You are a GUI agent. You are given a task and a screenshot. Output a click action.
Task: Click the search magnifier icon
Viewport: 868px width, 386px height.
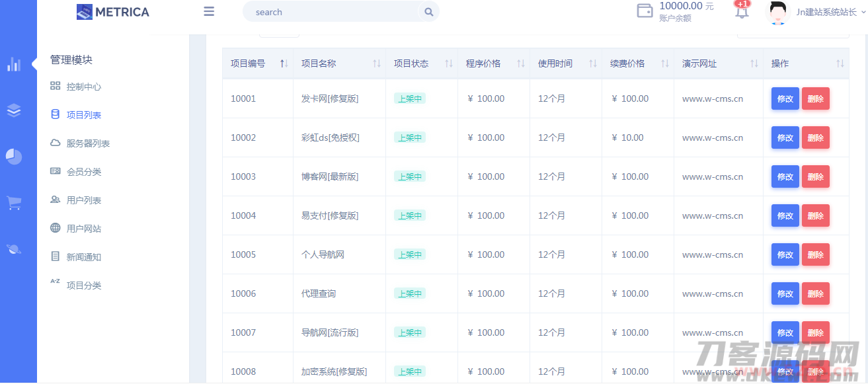[428, 12]
